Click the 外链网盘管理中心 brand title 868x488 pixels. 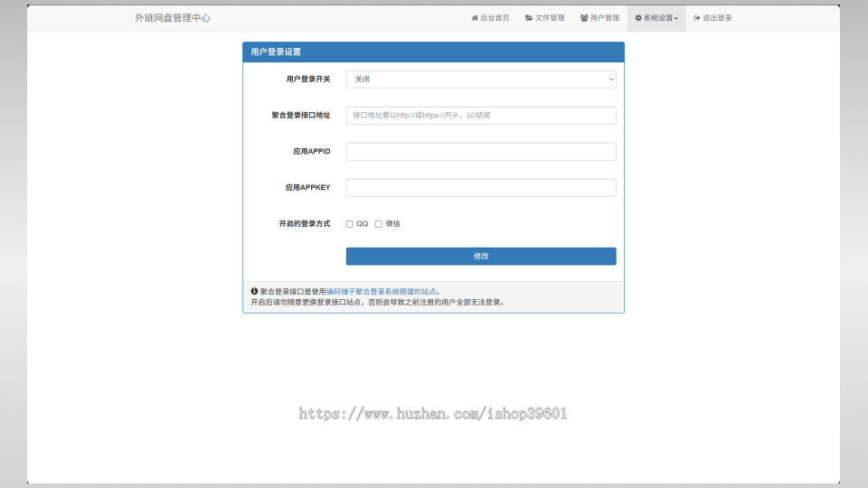tap(173, 18)
